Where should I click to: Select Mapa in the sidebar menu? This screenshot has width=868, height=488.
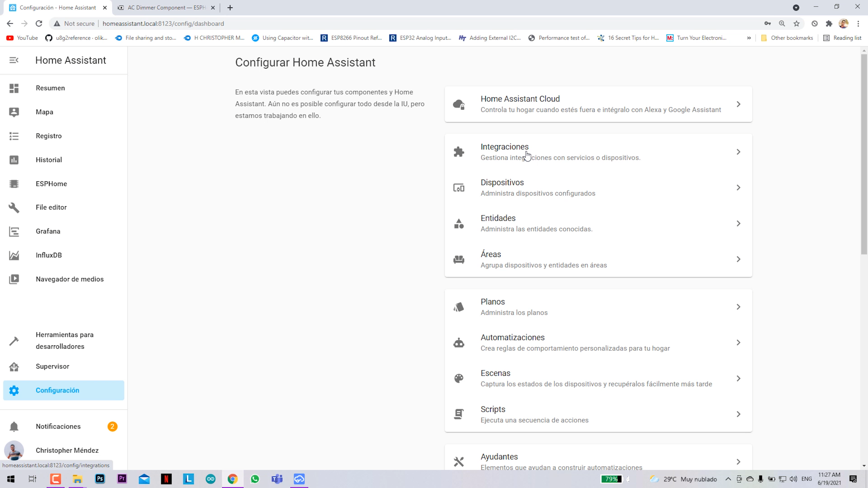tap(44, 112)
